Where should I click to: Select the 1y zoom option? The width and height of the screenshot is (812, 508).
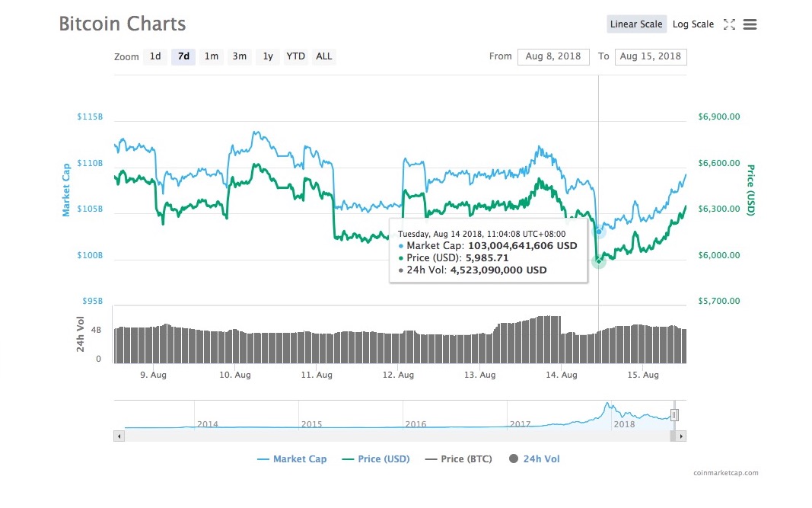tap(268, 56)
